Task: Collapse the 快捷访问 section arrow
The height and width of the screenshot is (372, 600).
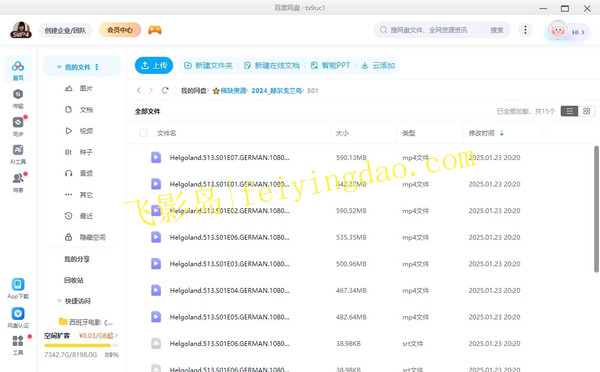Action: (x=59, y=301)
